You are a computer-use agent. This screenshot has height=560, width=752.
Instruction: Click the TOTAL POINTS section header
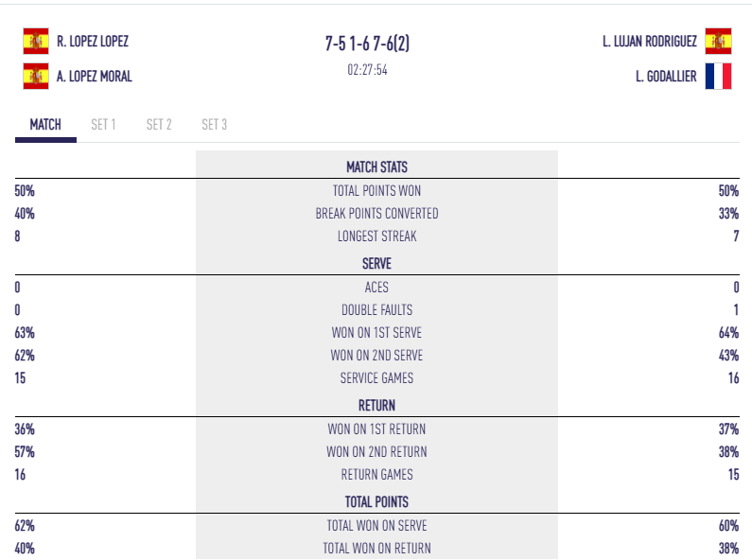(377, 502)
